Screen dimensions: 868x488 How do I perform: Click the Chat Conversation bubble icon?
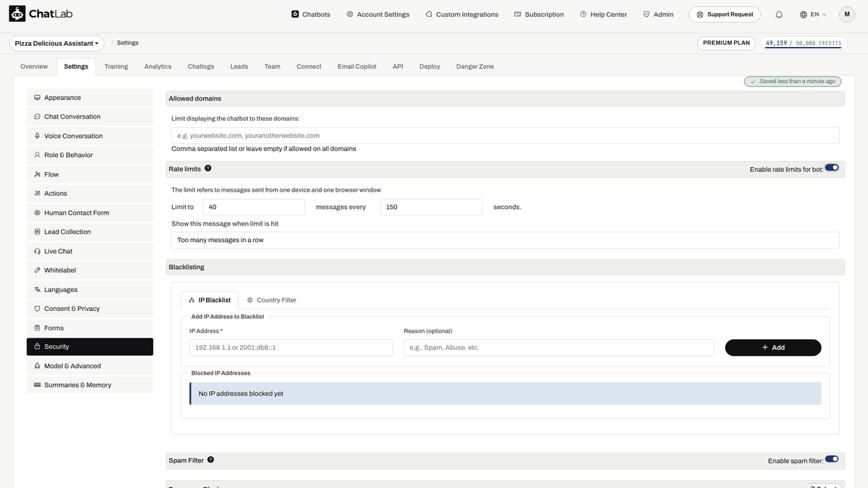pos(37,116)
